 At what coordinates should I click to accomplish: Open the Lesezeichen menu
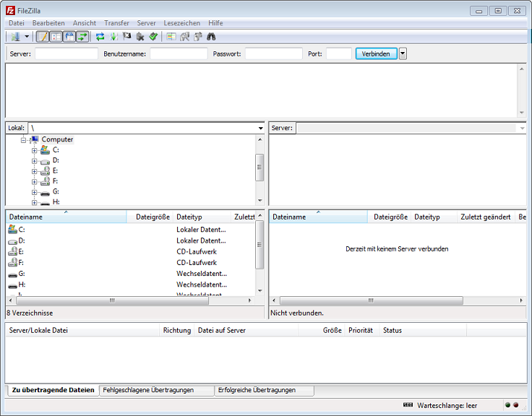(x=182, y=23)
